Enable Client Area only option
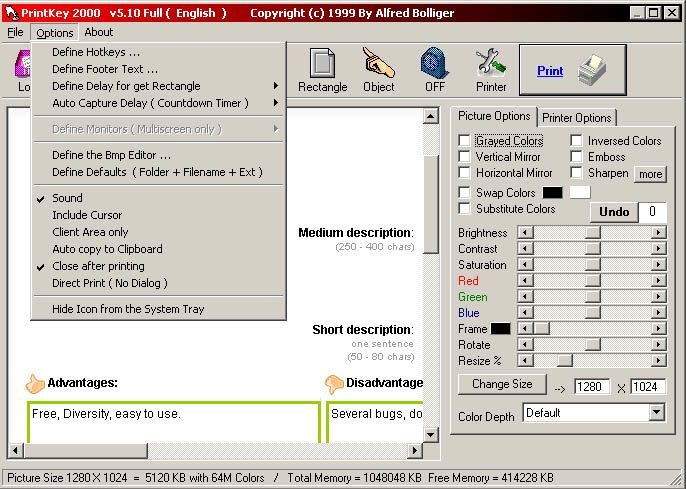 pos(159,232)
